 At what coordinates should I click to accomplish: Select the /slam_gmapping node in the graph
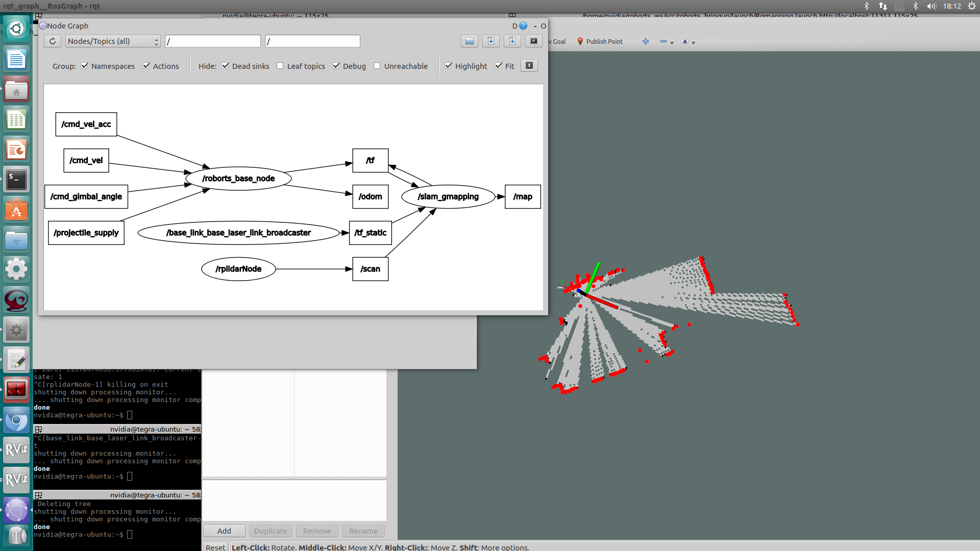[448, 197]
